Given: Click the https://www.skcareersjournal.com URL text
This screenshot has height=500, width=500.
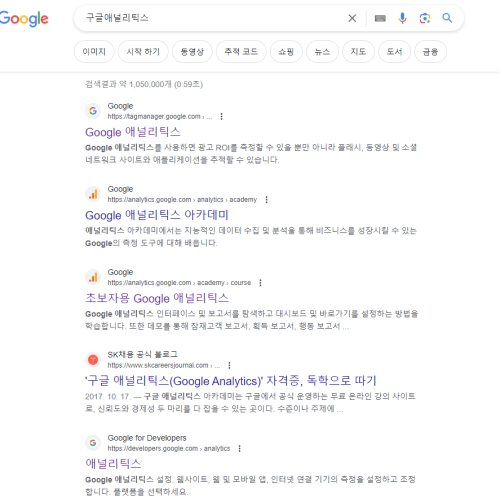Looking at the screenshot, I should pyautogui.click(x=164, y=365).
